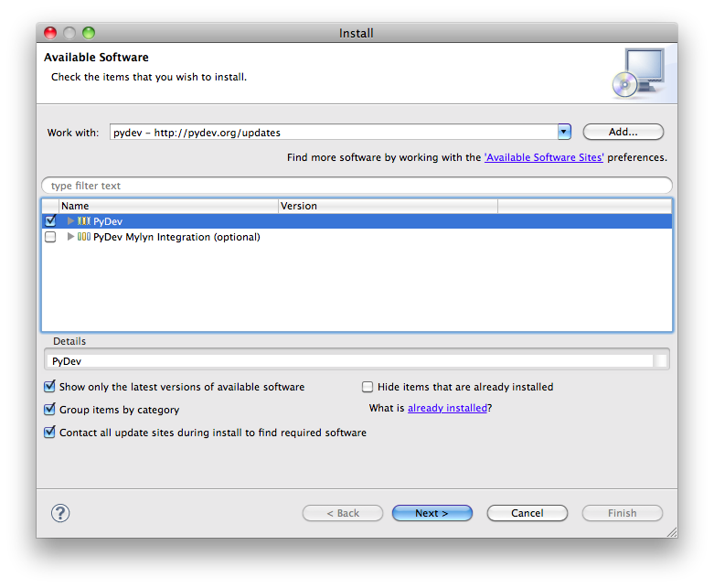Image resolution: width=714 pixels, height=588 pixels.
Task: Select the PyDev row label
Action: click(108, 221)
